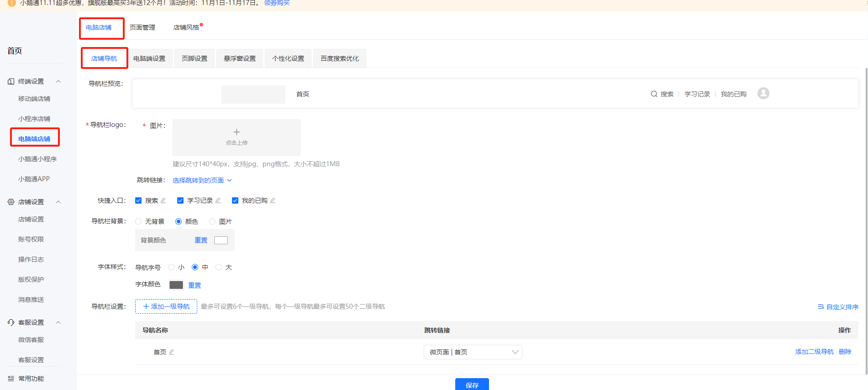Click the logo placeholder in navigation preview

coord(253,95)
